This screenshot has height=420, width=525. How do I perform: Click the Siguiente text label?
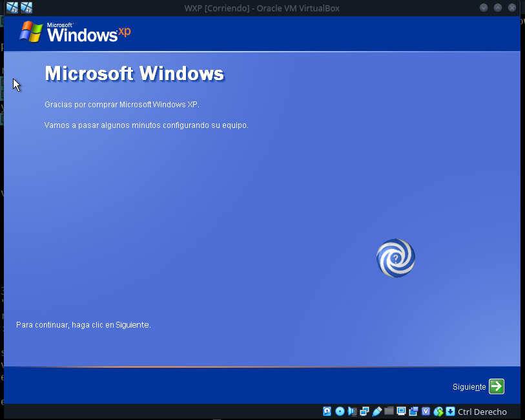click(469, 387)
